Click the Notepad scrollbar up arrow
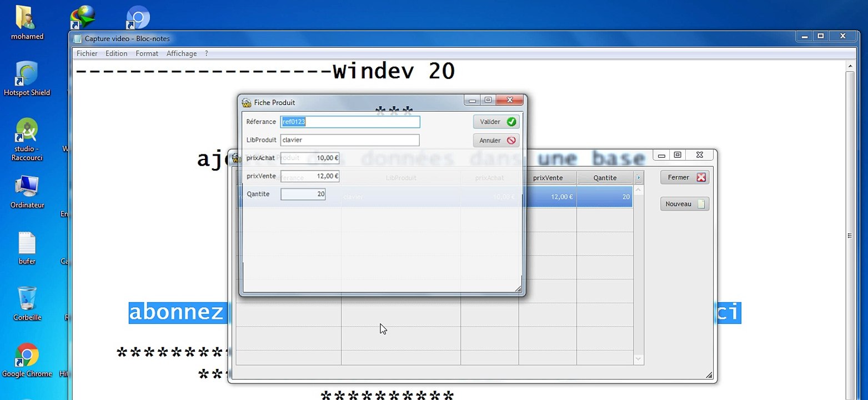 coord(850,66)
